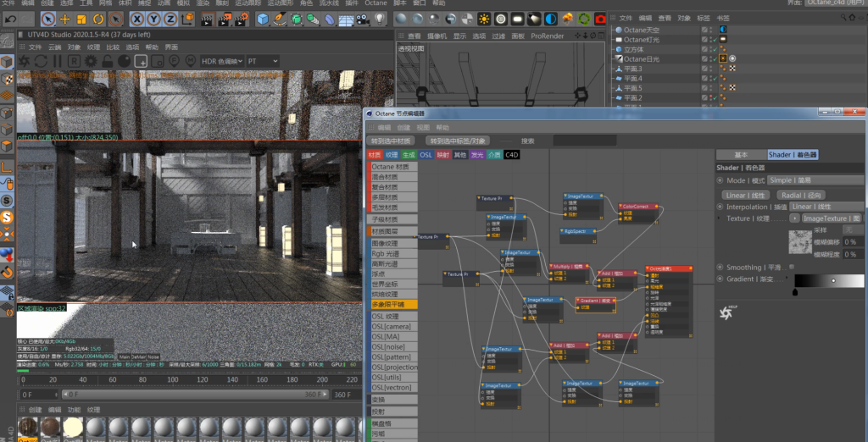Click Live Viewer focus picker F icon
This screenshot has width=868, height=442.
pyautogui.click(x=174, y=60)
